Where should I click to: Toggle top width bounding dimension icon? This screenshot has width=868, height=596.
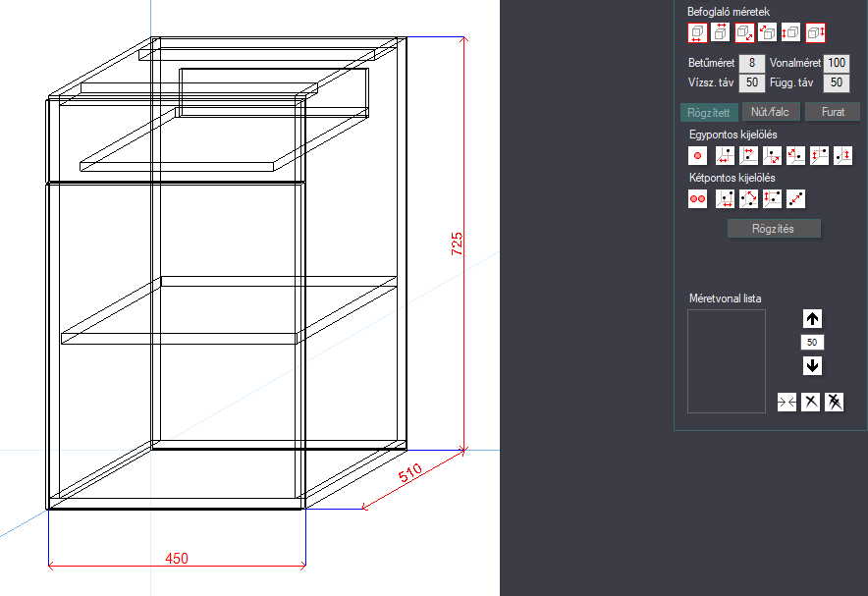click(720, 32)
